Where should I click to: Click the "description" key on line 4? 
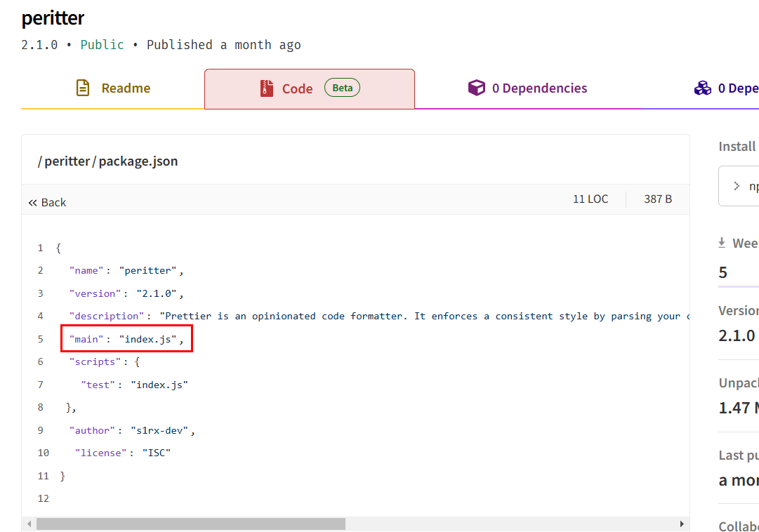click(x=107, y=316)
